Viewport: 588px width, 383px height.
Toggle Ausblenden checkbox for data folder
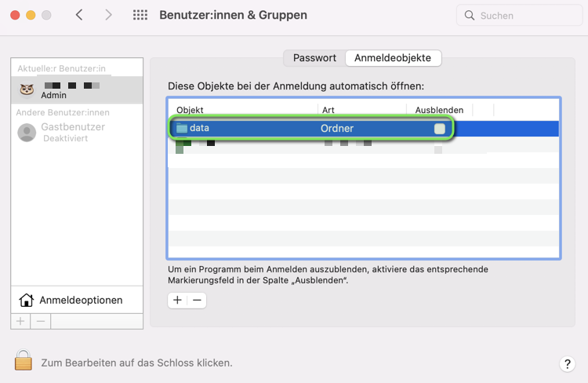pyautogui.click(x=439, y=129)
